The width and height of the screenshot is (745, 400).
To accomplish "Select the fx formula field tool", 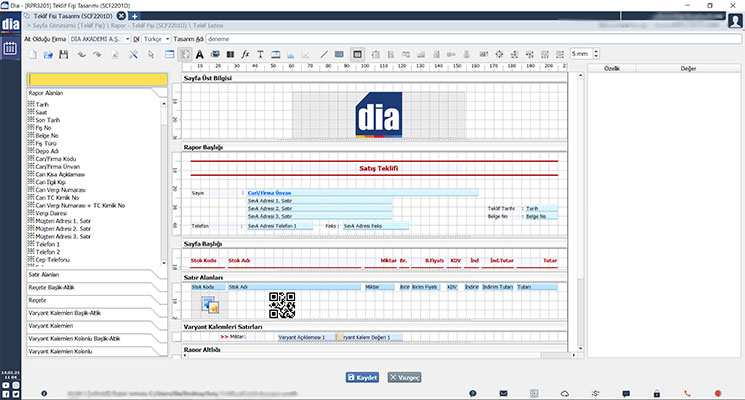I will tap(245, 53).
